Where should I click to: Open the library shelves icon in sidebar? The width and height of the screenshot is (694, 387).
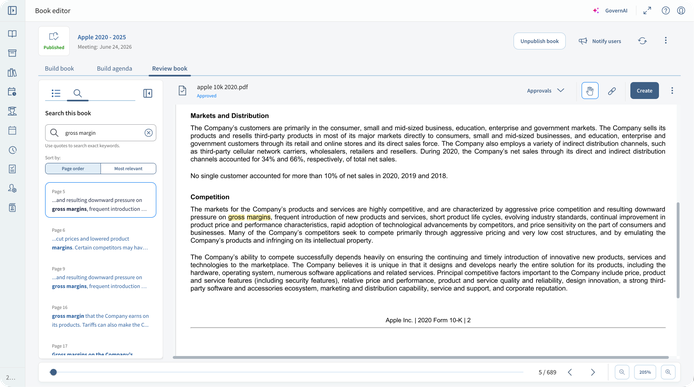tap(12, 73)
